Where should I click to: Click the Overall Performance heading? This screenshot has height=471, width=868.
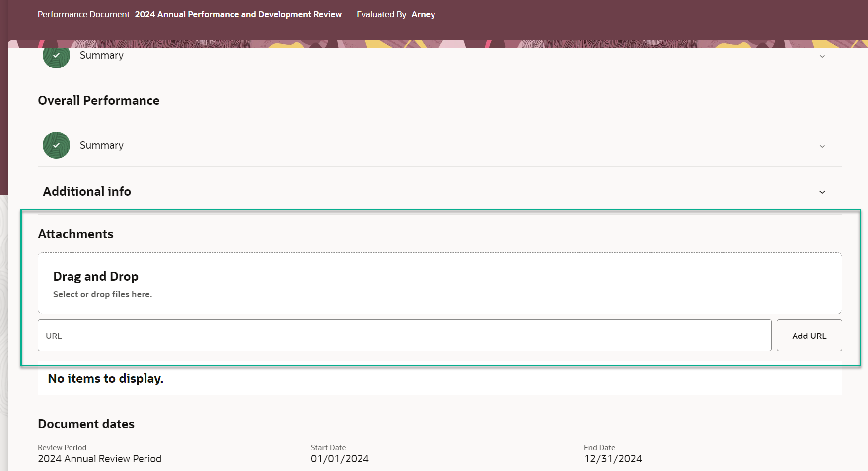pos(98,100)
